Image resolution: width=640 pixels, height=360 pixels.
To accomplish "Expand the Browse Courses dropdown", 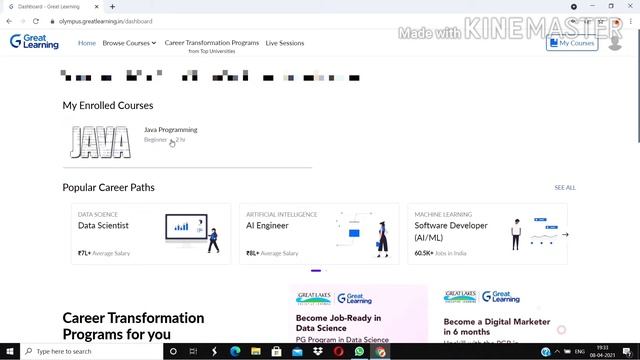I will coord(129,43).
